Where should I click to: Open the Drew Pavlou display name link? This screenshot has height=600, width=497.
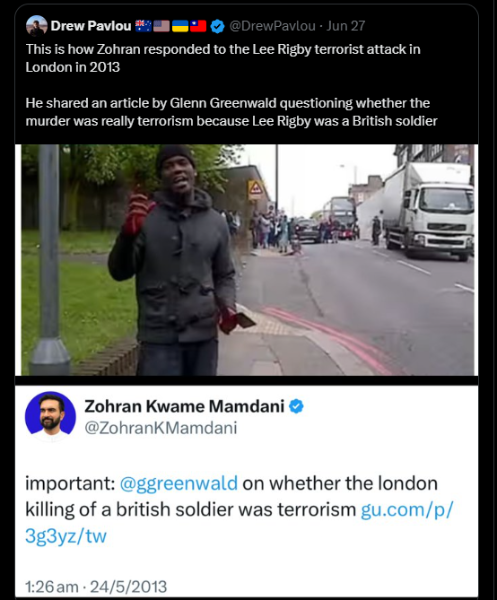point(91,26)
